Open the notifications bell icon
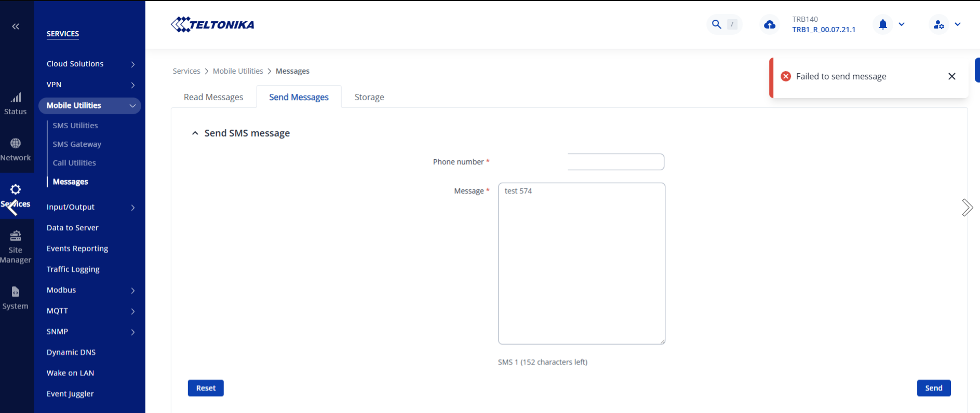 pyautogui.click(x=883, y=24)
